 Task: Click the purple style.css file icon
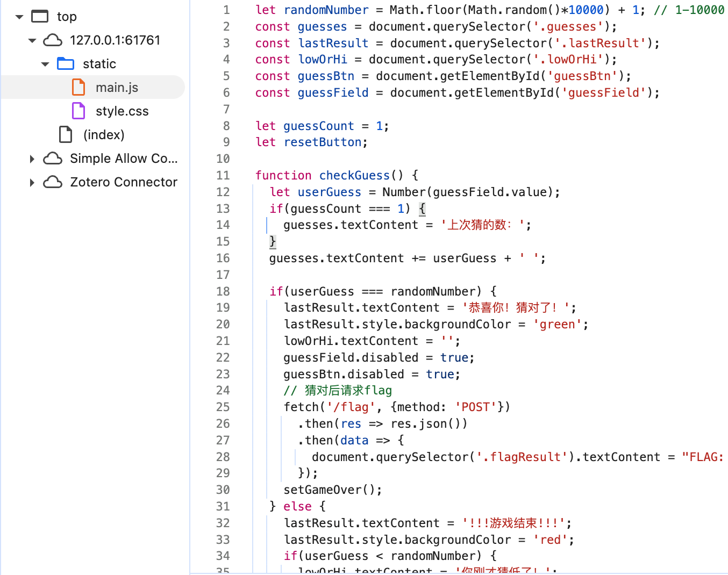pyautogui.click(x=78, y=111)
